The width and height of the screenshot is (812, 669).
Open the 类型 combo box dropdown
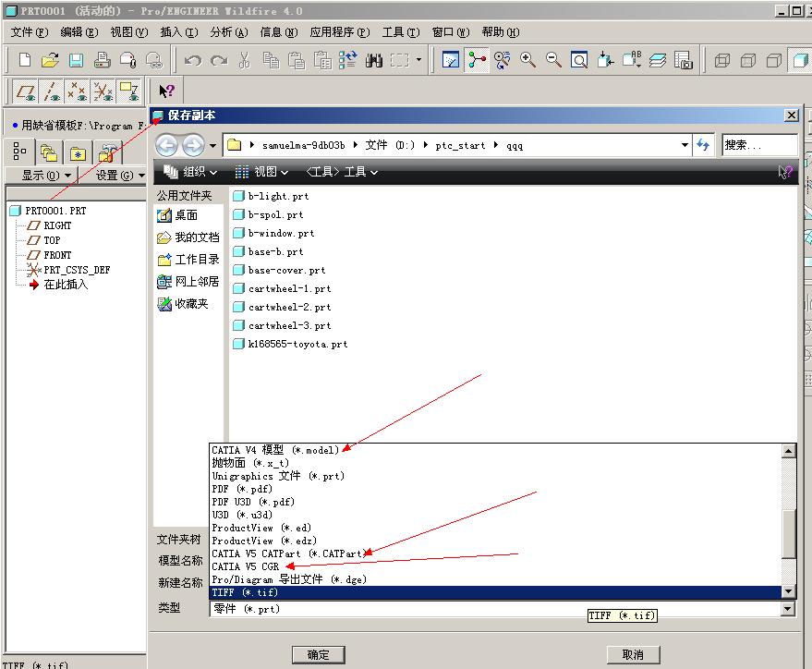pos(788,609)
